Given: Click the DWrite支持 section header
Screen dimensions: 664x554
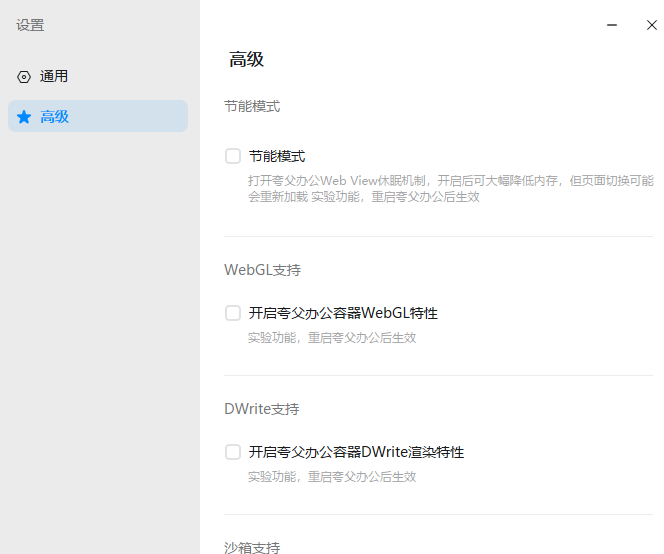Looking at the screenshot, I should coord(262,409).
